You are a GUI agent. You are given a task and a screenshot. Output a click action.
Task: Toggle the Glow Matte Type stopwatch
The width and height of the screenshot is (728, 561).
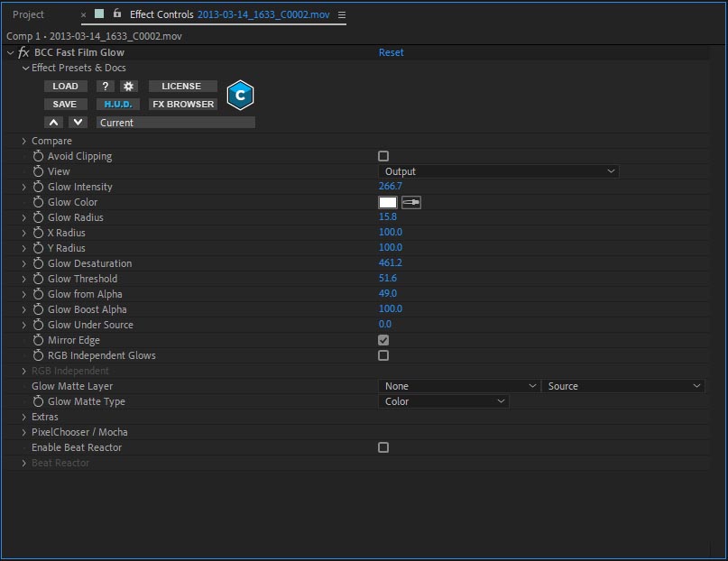point(38,401)
